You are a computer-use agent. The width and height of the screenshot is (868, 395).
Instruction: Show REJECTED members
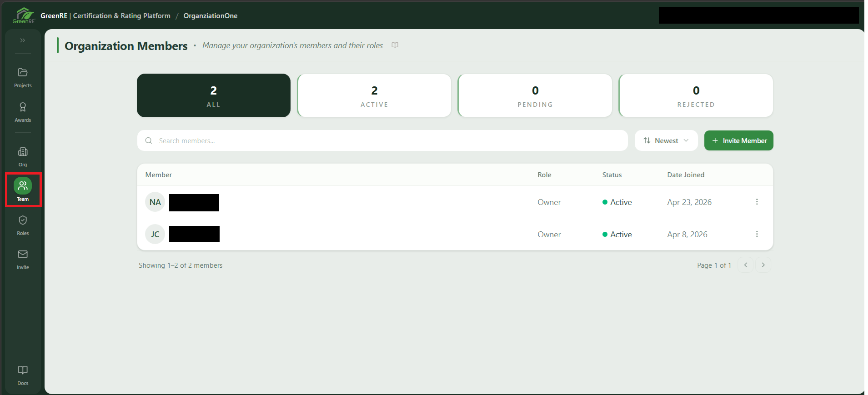pyautogui.click(x=696, y=95)
